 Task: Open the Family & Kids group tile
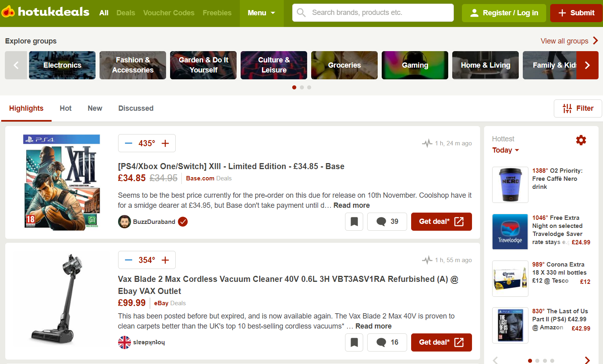click(x=550, y=65)
